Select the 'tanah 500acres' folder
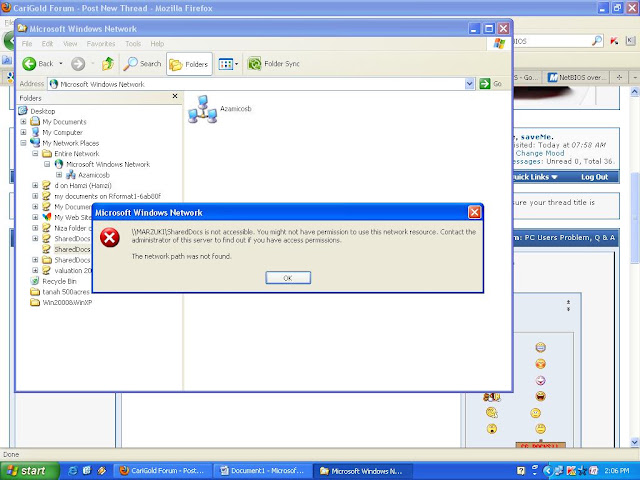Screen dimensions: 640x480 point(66,292)
